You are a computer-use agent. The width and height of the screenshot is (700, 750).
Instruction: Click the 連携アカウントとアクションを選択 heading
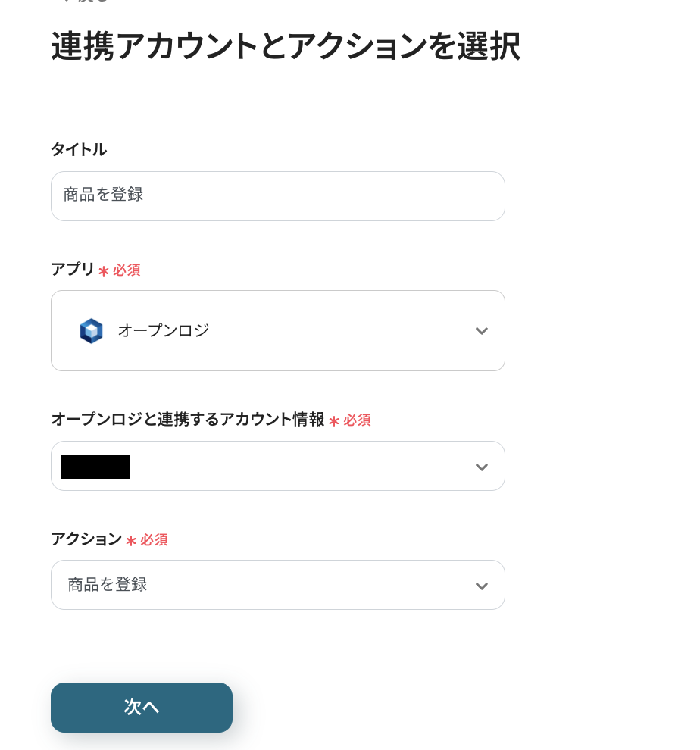(x=286, y=47)
